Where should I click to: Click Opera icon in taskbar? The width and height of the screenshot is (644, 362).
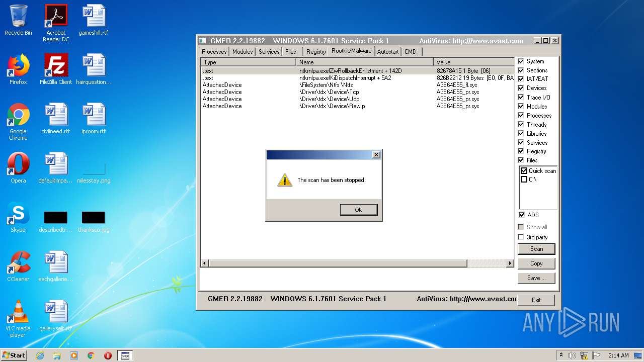[x=108, y=355]
